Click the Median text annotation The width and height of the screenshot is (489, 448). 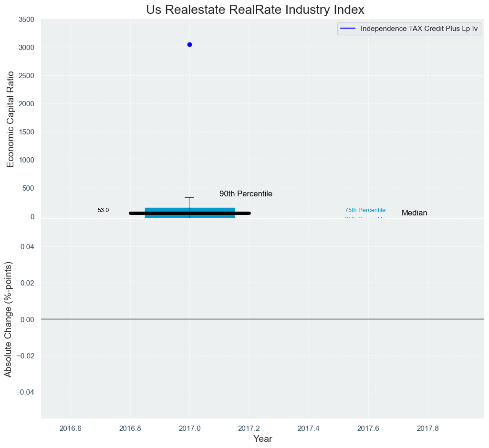click(414, 213)
